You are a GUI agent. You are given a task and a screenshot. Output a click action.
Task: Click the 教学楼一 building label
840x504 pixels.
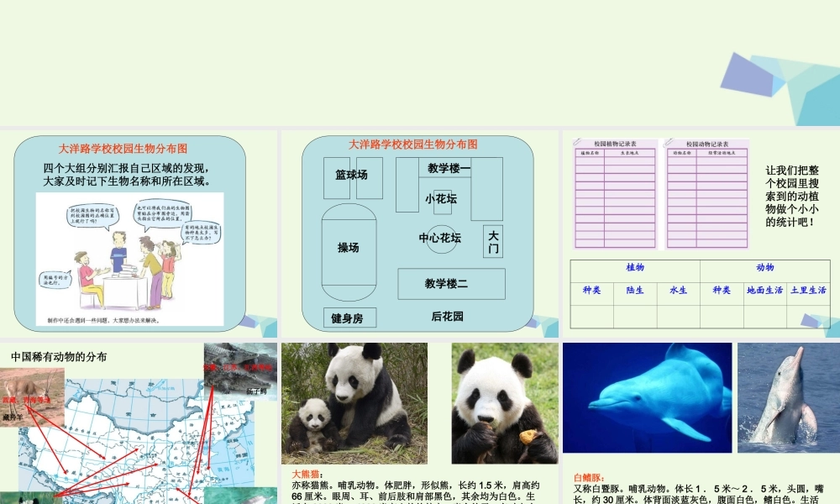[449, 168]
